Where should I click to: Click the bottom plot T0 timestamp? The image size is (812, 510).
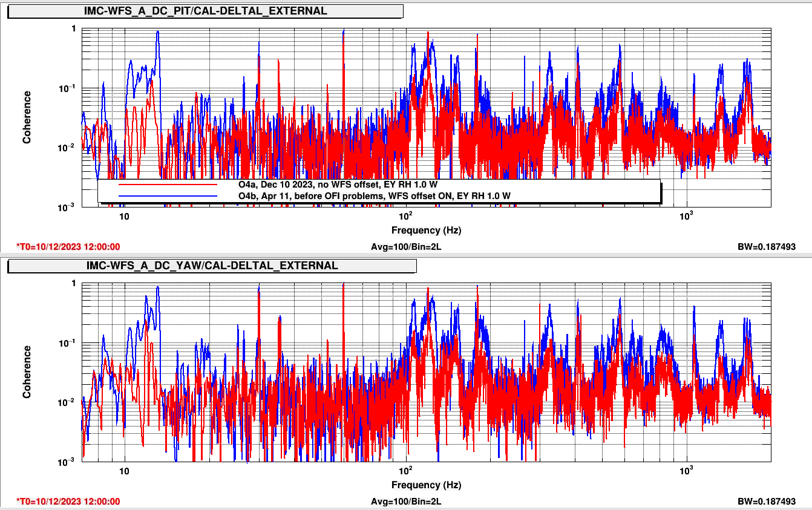[68, 502]
